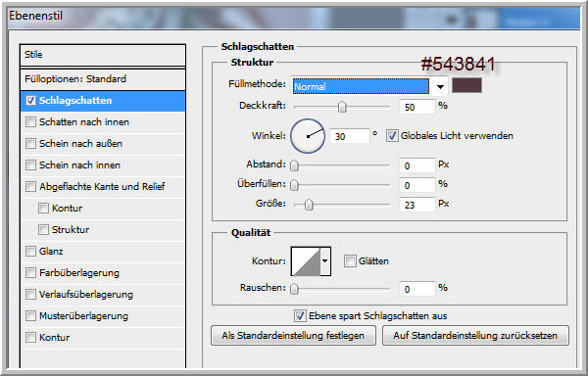Uncheck the Schlagschatten checkbox
Screen dimensions: 588x376
click(30, 101)
